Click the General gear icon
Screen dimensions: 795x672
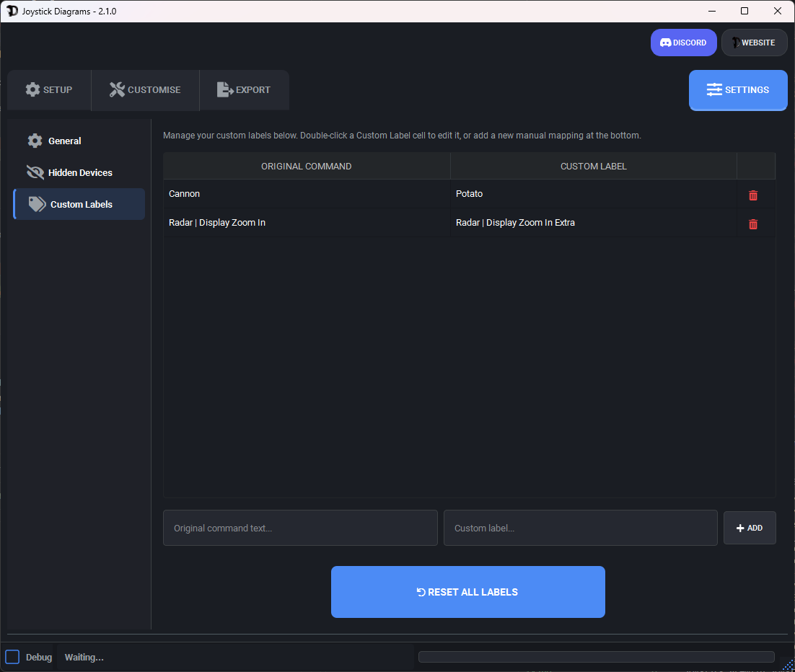click(x=35, y=141)
